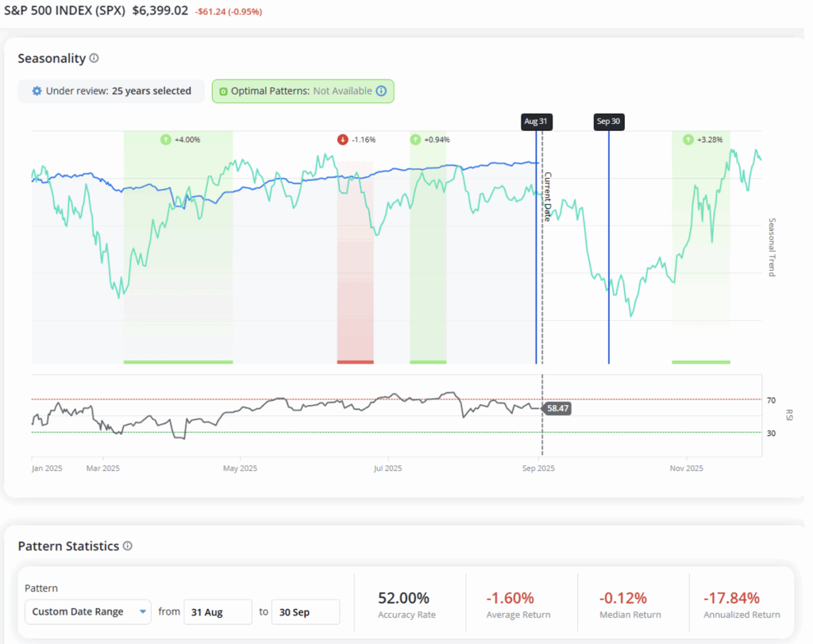Select the Sep 30 timeline marker
The width and height of the screenshot is (813, 644).
[x=609, y=121]
